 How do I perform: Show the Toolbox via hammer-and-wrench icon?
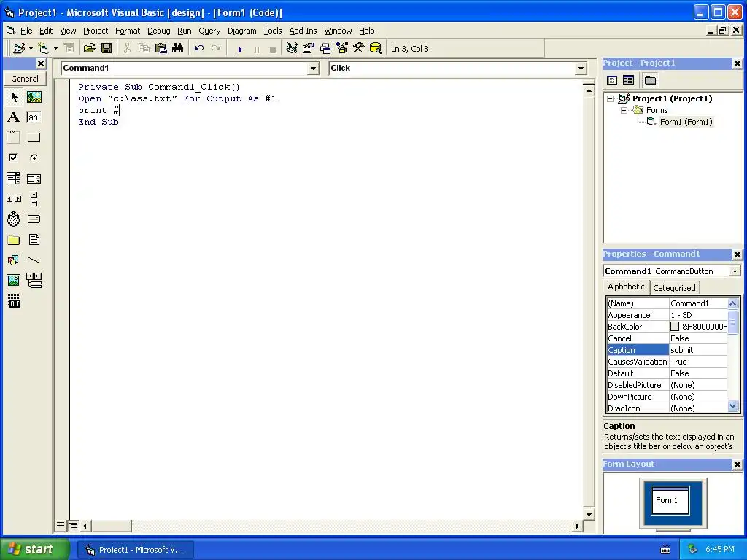[x=358, y=49]
